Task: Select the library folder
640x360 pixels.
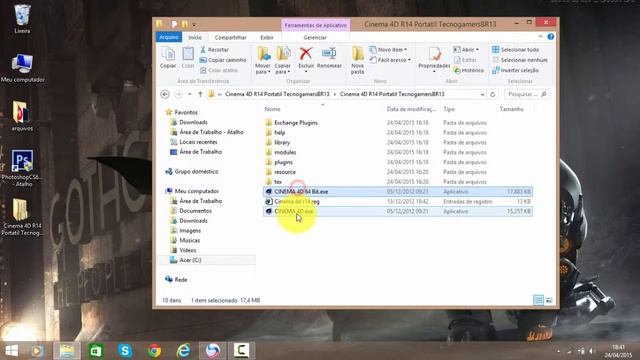Action: click(282, 142)
